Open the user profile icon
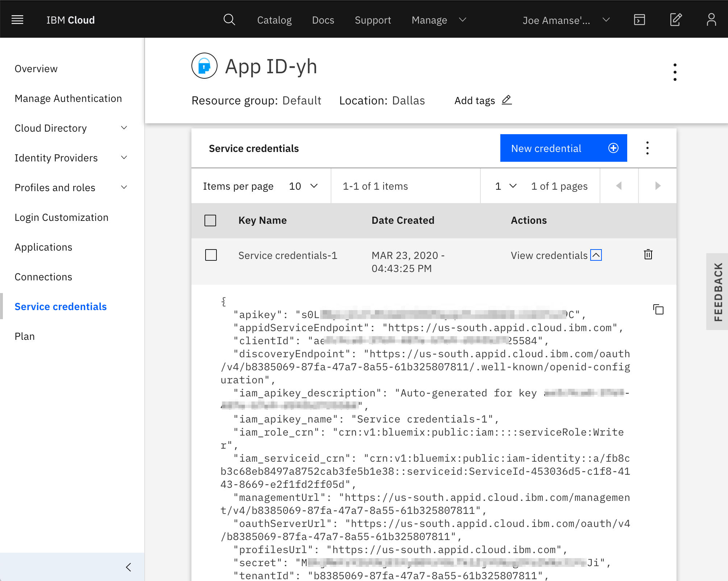Image resolution: width=728 pixels, height=581 pixels. point(711,20)
